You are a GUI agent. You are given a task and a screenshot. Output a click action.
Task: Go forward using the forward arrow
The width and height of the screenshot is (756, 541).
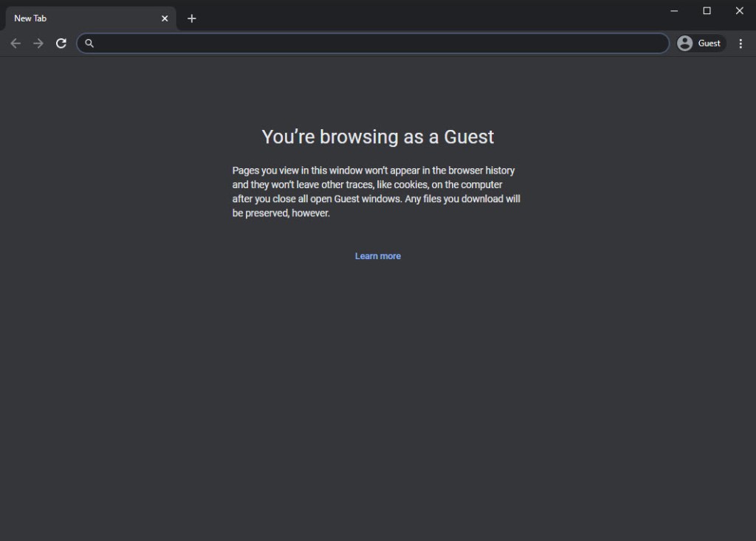pyautogui.click(x=38, y=44)
